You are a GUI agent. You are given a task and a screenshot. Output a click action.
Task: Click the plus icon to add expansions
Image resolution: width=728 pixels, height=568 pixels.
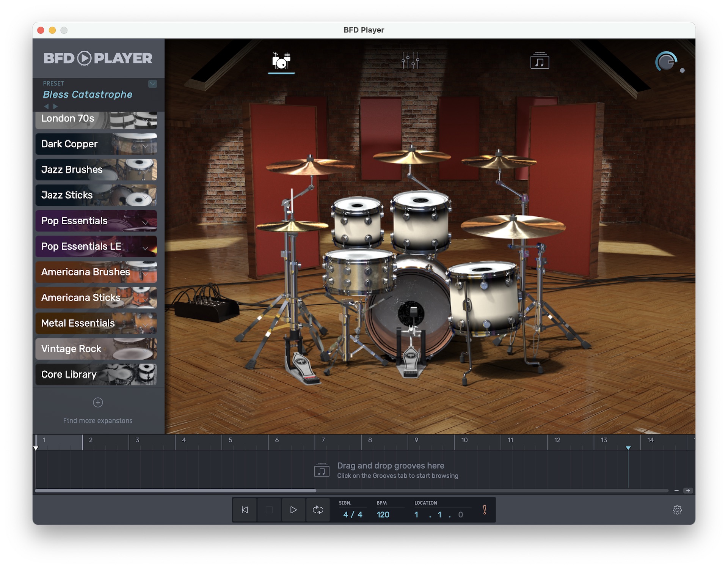pyautogui.click(x=98, y=402)
